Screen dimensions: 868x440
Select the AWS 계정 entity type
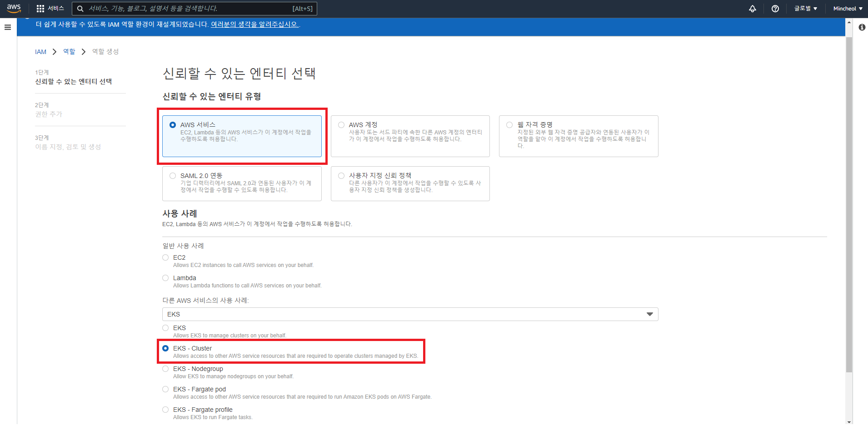click(x=410, y=136)
